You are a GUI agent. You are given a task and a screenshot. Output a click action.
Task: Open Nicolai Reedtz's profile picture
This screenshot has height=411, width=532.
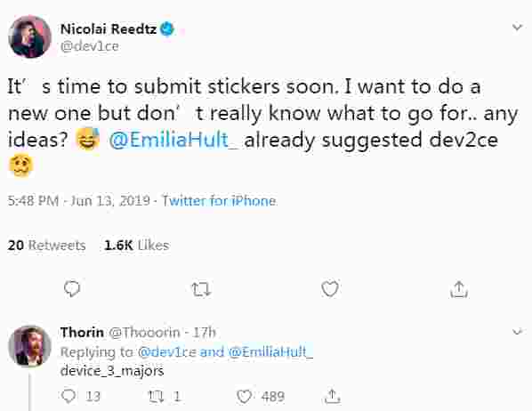click(x=30, y=36)
